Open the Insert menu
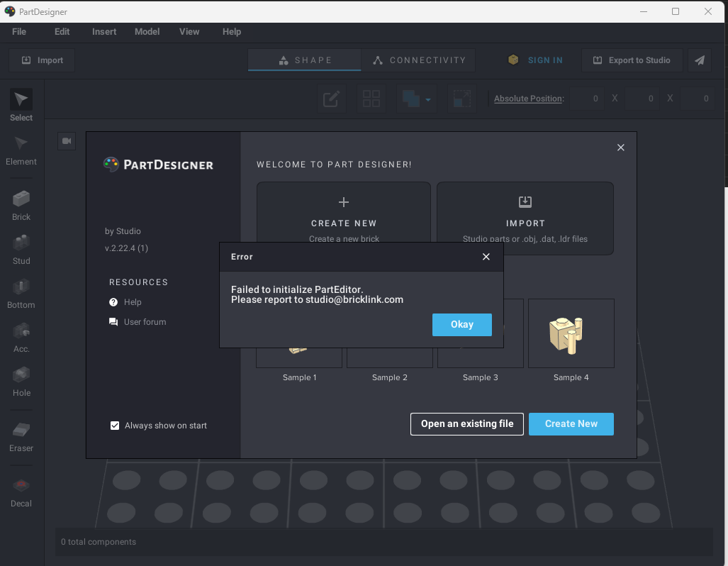The height and width of the screenshot is (566, 728). (104, 32)
